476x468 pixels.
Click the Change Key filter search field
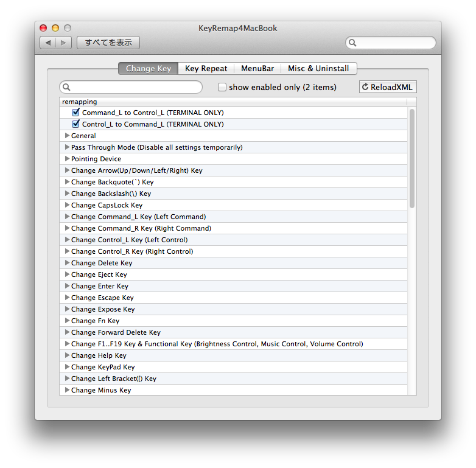[x=131, y=88]
